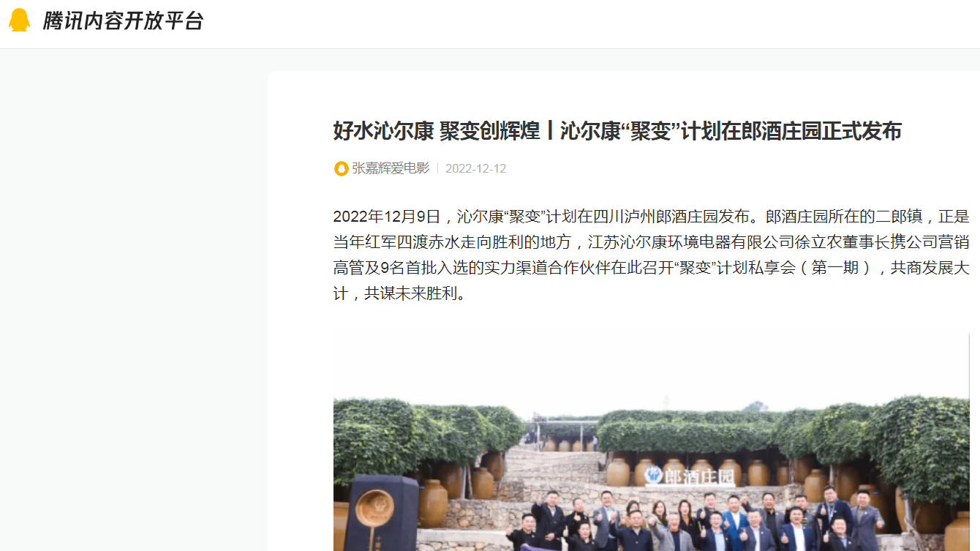Click the headline part 沁尔康“聚变”计划在郎酒庄园正式发布
This screenshot has height=551, width=980.
(731, 131)
